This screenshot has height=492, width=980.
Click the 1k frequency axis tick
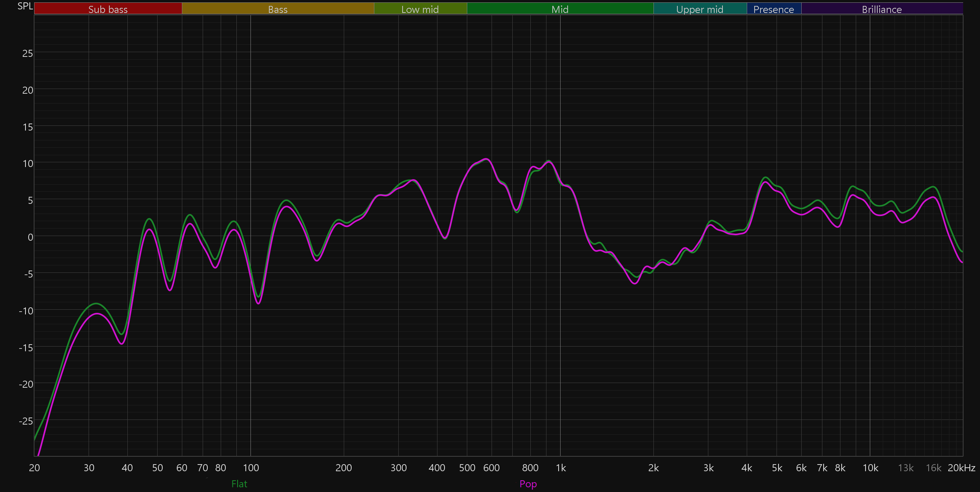[x=561, y=468]
